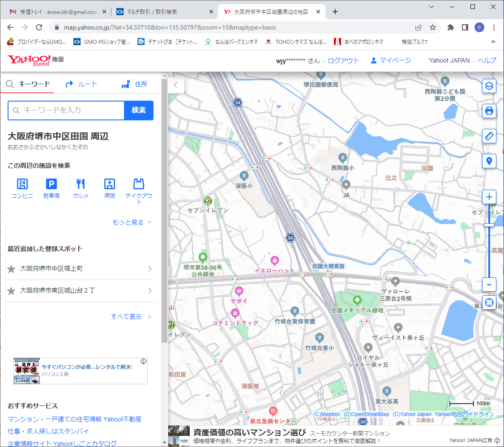Expand もっと見る facility categories
The height and width of the screenshot is (447, 504).
[132, 222]
